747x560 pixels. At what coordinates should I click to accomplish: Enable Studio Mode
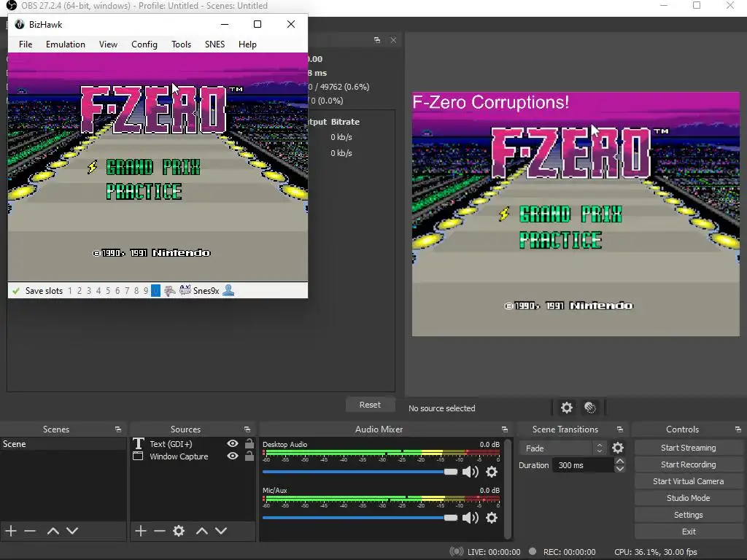689,497
